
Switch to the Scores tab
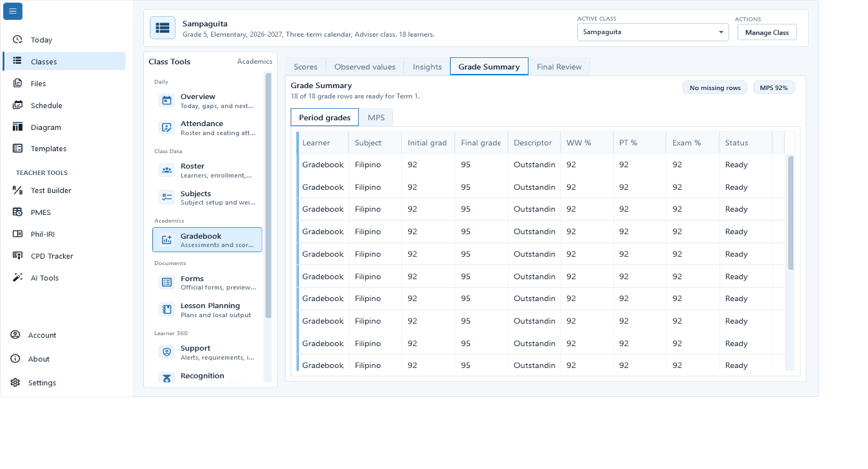pos(305,67)
